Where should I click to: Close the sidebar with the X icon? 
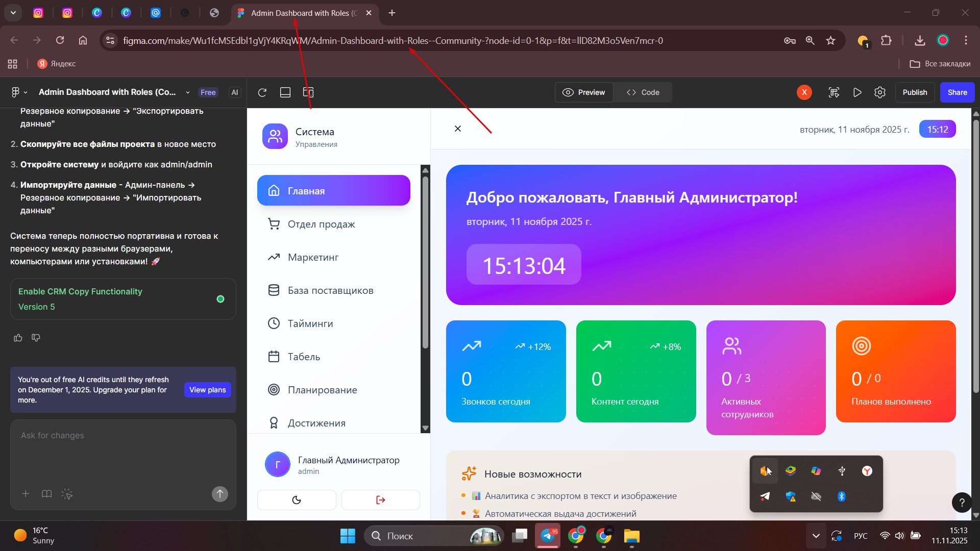tap(458, 129)
